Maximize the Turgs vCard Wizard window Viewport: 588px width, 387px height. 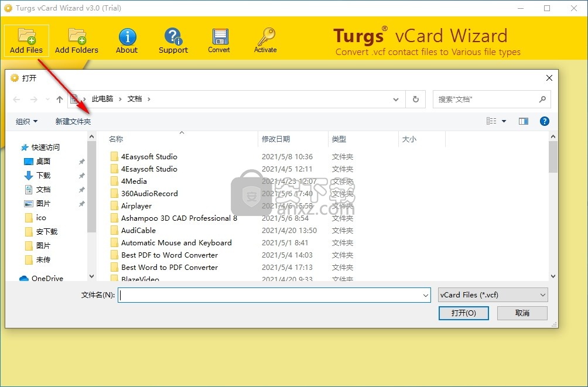(547, 8)
